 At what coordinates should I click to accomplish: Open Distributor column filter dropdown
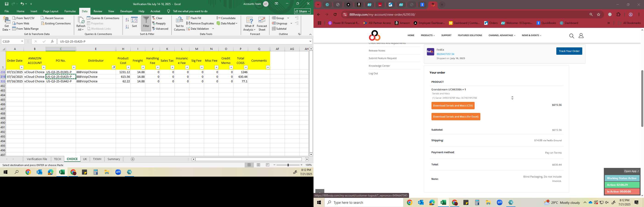click(114, 67)
